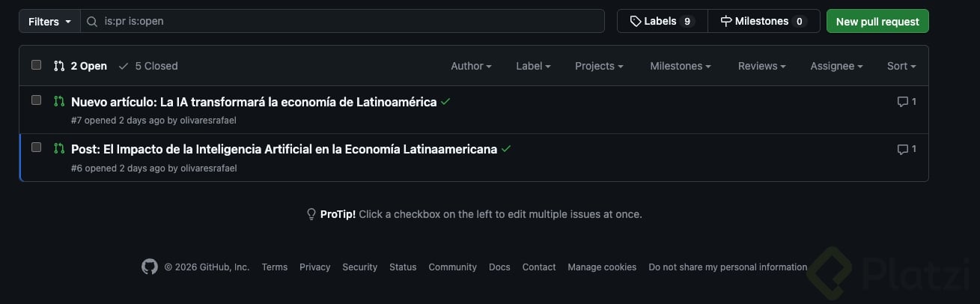Select the checkbox for the Impacto de la Inteligencia post
The image size is (980, 304).
(36, 148)
